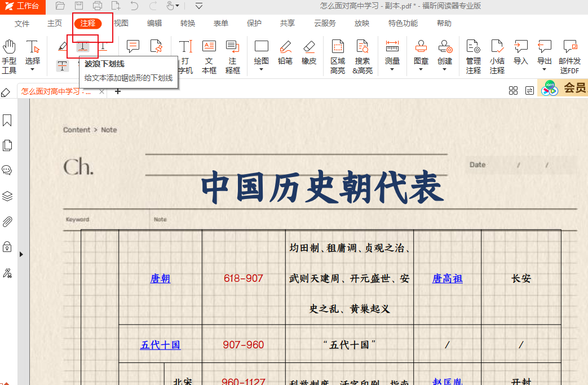The width and height of the screenshot is (588, 385).
Task: Switch to the 编辑 (Edit) ribbon tab
Action: coord(154,23)
